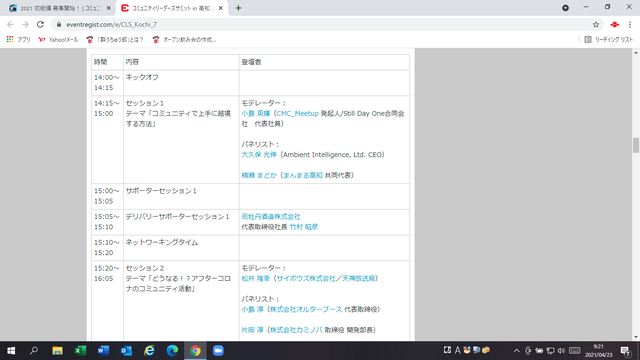Click the page vertical scrollbar thumb

[636, 145]
